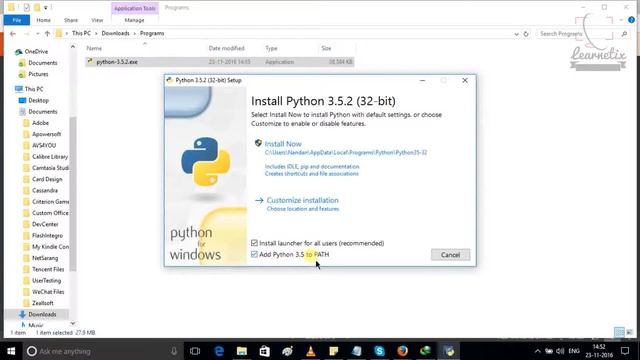Viewport: 640px width, 360px height.
Task: Sort files by Date modified column
Action: tap(227, 48)
